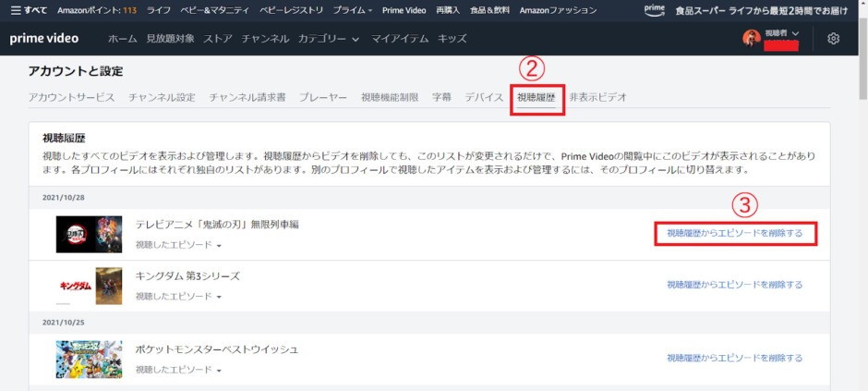Open テレビアニメ「鬼滅の刃」無限列車編 title
This screenshot has width=868, height=391.
tap(217, 225)
